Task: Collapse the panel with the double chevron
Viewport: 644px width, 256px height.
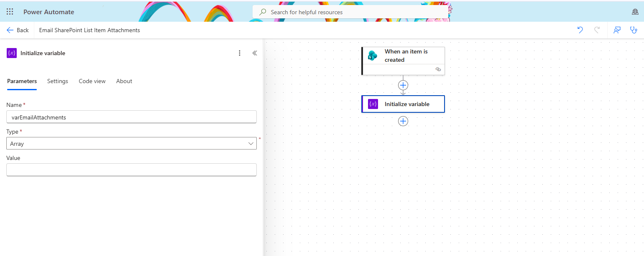Action: tap(255, 53)
